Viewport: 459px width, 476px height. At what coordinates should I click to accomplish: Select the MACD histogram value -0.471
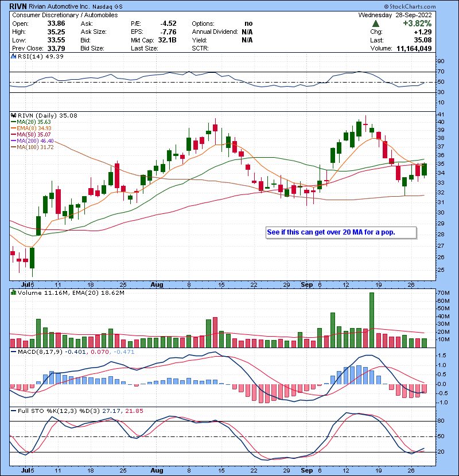pyautogui.click(x=124, y=352)
